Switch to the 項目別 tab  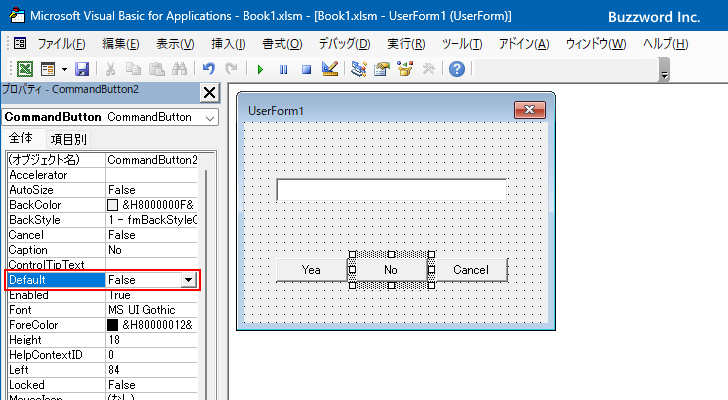(x=68, y=139)
